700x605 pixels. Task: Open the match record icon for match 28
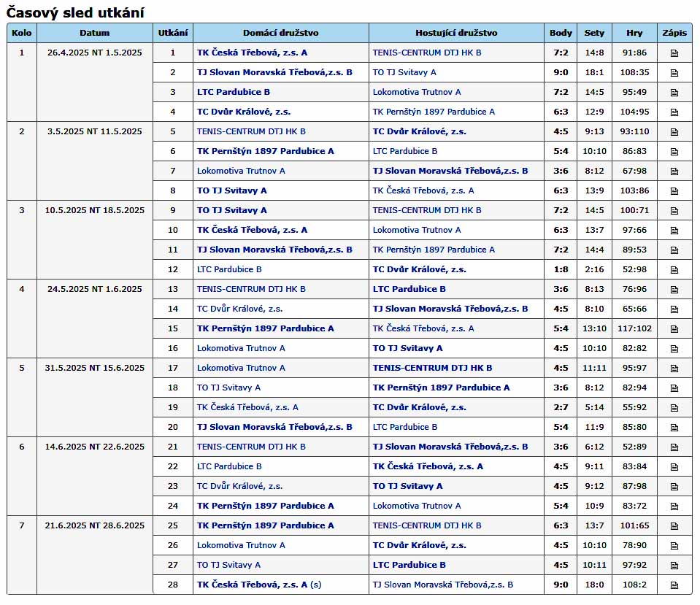pyautogui.click(x=674, y=585)
